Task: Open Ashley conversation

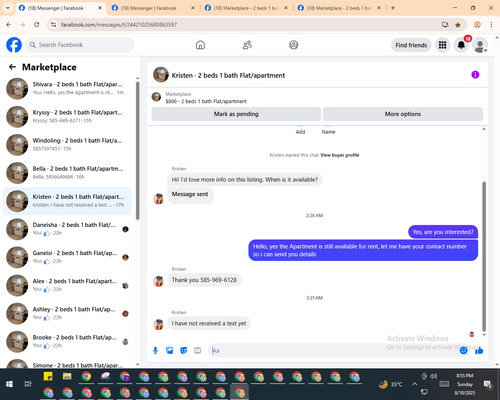Action: [67, 313]
